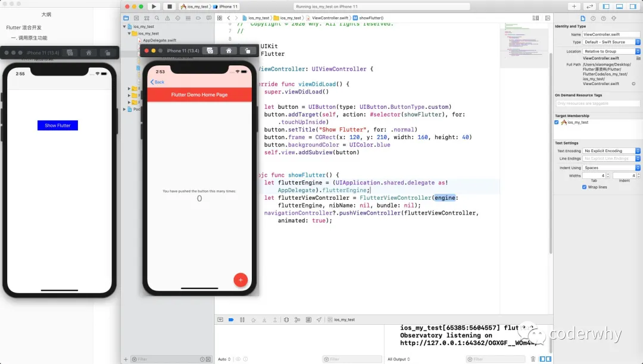643x364 pixels.
Task: Open the Project navigator folder icon
Action: [x=126, y=18]
